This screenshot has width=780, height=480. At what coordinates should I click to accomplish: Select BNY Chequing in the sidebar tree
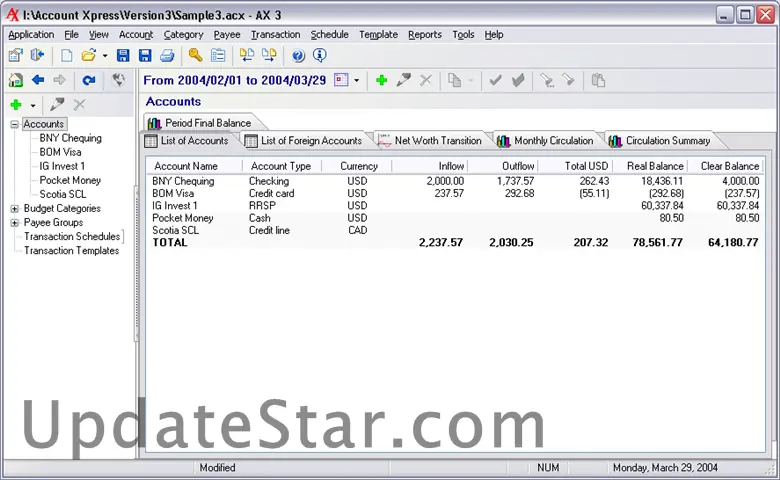tap(70, 139)
